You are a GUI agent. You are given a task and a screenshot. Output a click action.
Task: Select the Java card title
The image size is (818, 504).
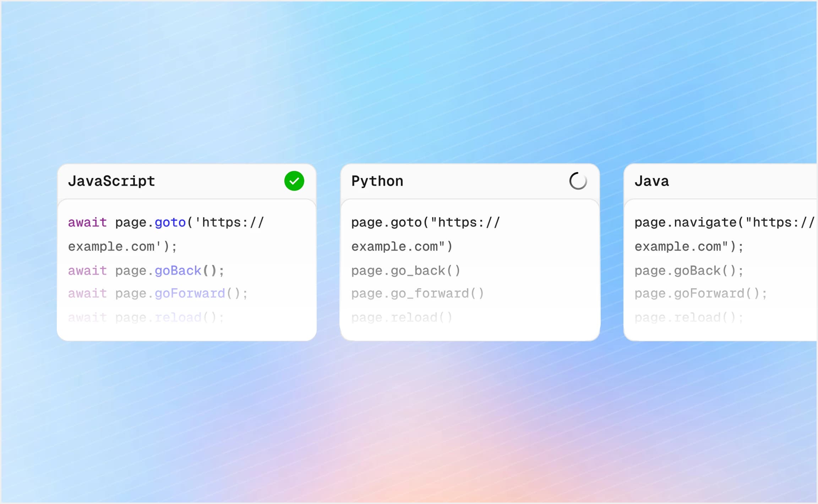pyautogui.click(x=652, y=181)
